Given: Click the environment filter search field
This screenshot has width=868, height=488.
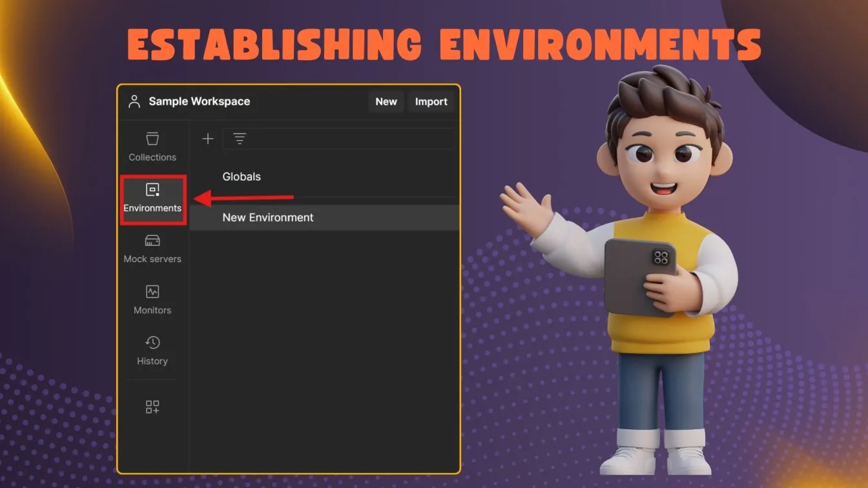Looking at the screenshot, I should [338, 139].
